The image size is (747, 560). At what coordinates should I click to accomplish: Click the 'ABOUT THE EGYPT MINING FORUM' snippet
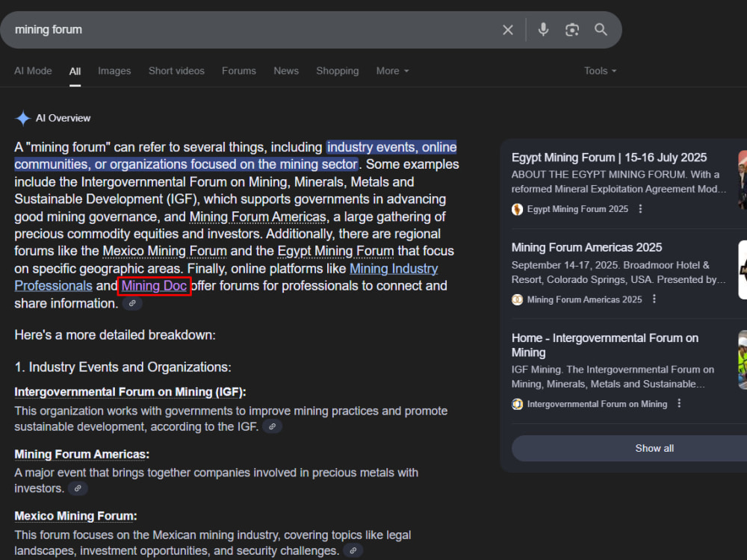(x=619, y=182)
